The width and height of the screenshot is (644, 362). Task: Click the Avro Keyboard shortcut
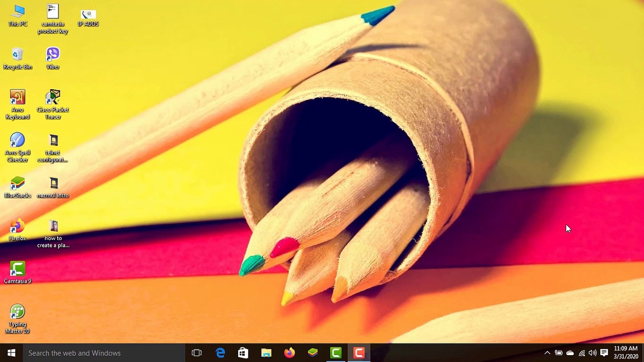click(17, 97)
